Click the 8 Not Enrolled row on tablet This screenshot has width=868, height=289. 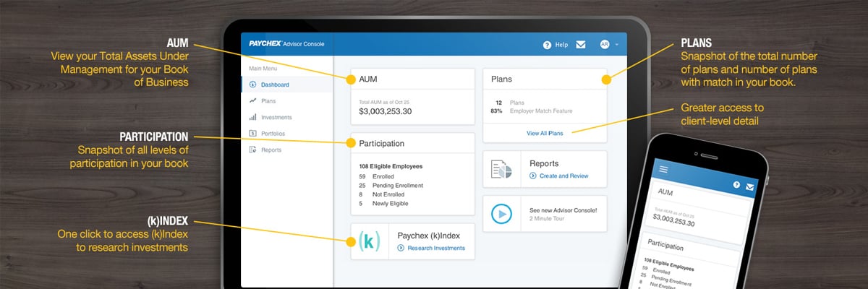(381, 194)
